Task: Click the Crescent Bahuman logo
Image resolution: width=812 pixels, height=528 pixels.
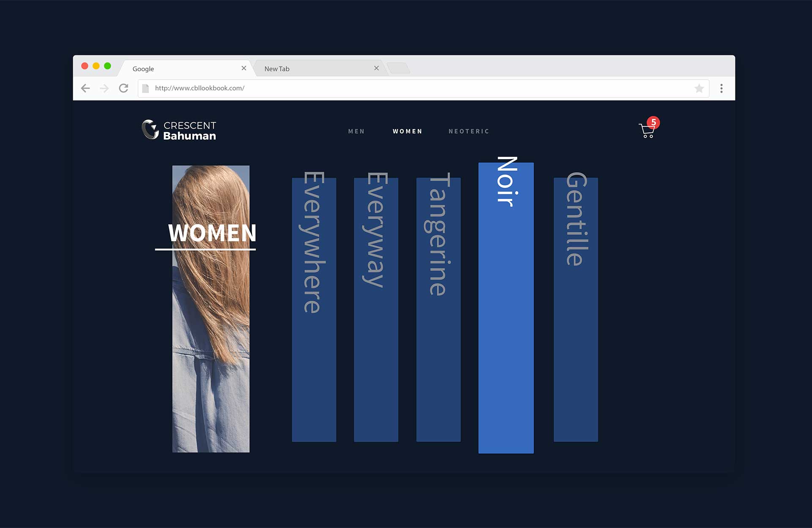Action: [179, 130]
